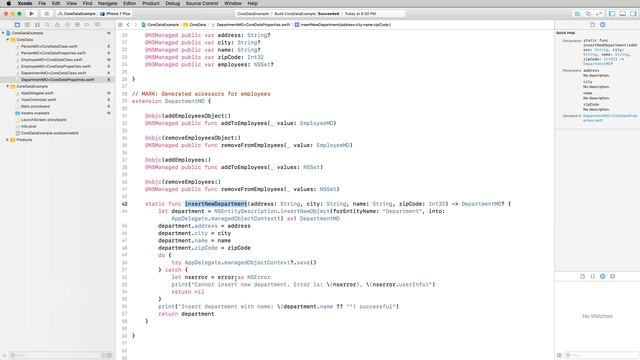The image size is (640, 360).
Task: Open the Debug navigator icon
Action: point(77,25)
